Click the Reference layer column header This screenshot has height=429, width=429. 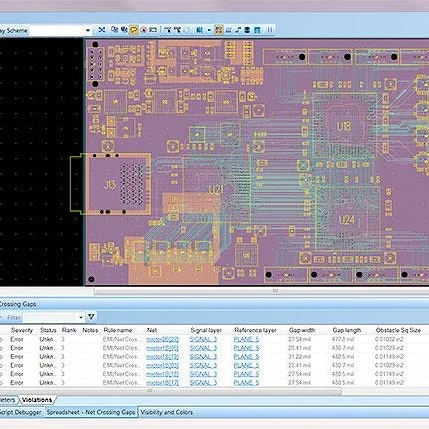255,330
